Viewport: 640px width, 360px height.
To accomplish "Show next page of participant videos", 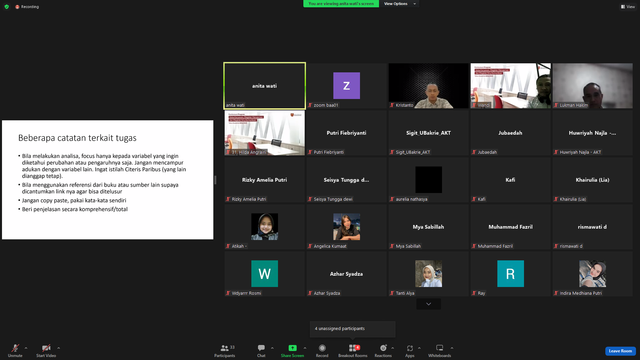I will pyautogui.click(x=428, y=304).
